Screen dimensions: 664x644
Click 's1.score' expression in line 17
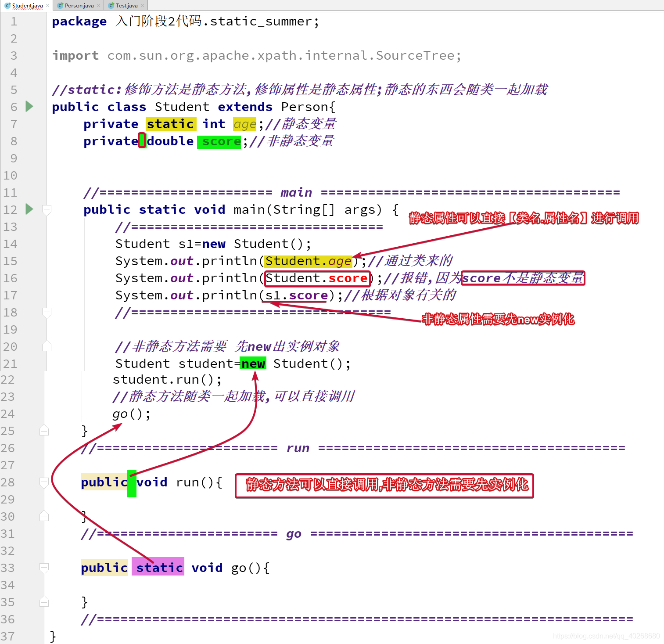[x=297, y=295]
